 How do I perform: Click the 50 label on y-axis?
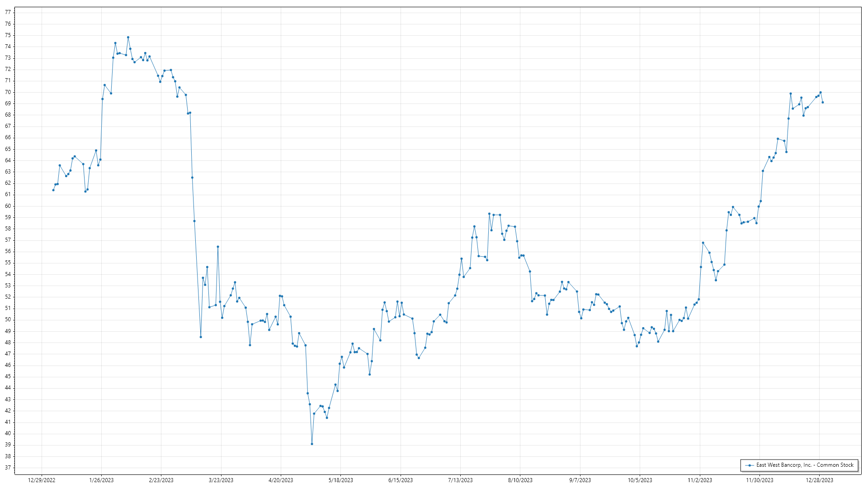(x=8, y=320)
